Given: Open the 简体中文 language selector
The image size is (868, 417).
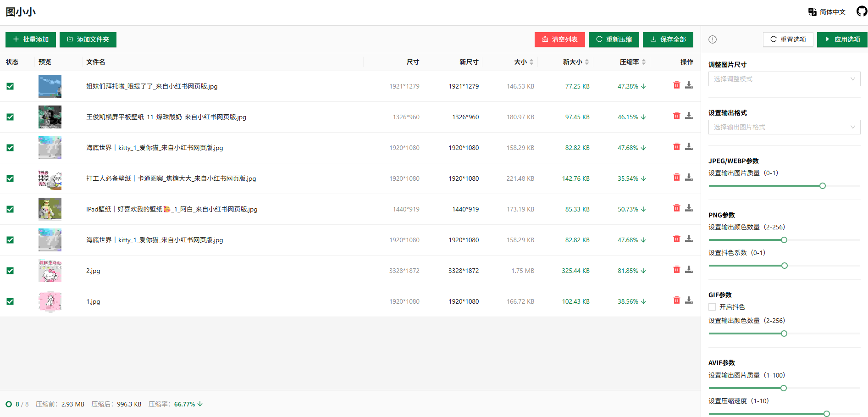Looking at the screenshot, I should [827, 12].
